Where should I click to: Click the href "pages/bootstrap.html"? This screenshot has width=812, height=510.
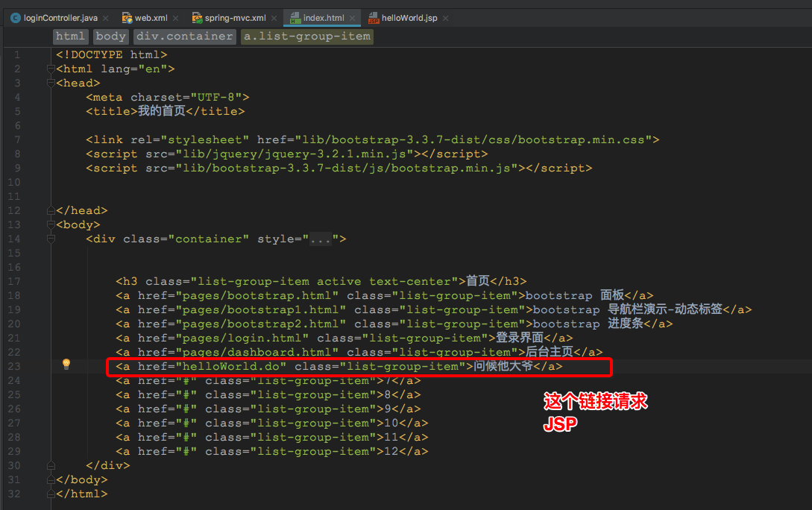256,296
